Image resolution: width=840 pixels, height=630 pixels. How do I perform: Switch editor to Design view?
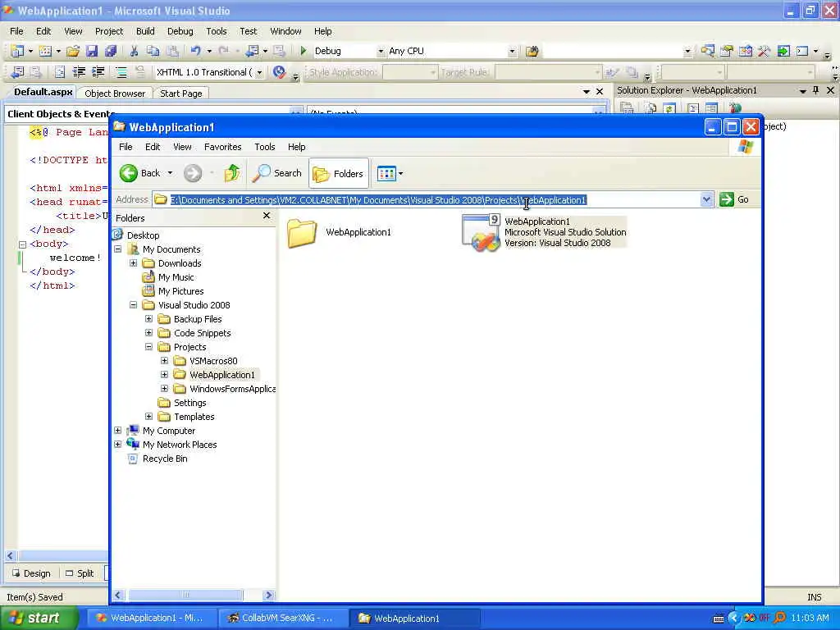pyautogui.click(x=31, y=573)
